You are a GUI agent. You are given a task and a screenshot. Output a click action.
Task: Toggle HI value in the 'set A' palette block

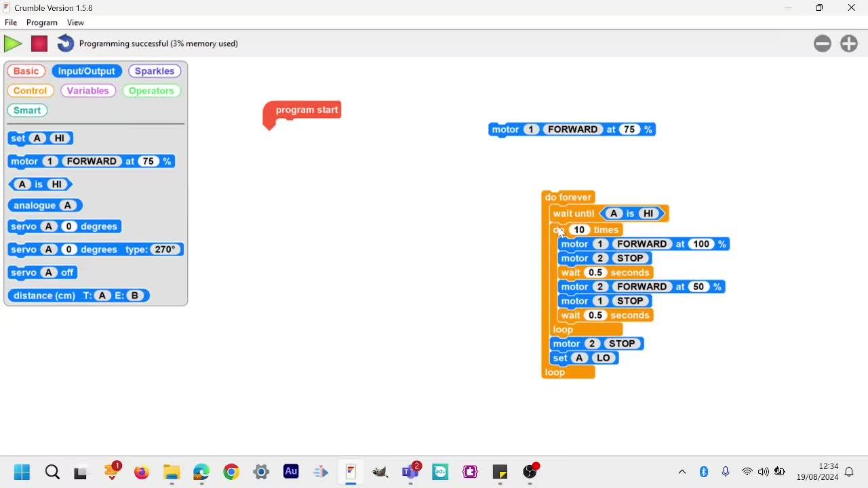60,138
